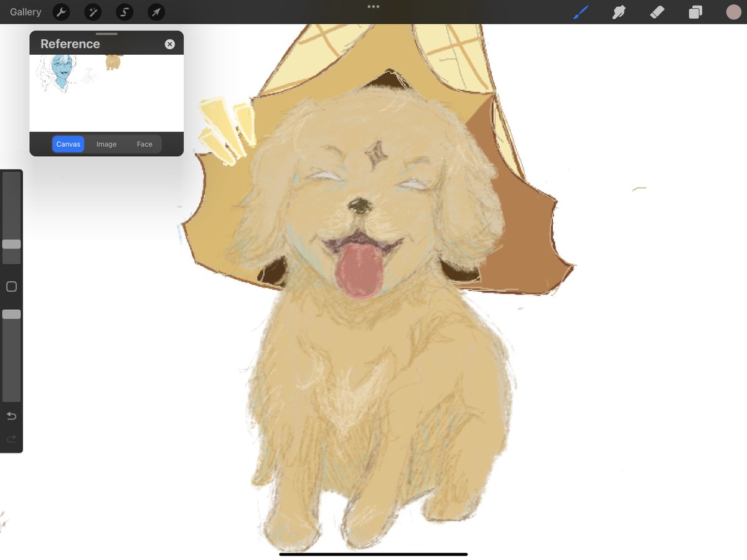Click the brush opacity slider handle
This screenshot has width=747, height=560.
tap(11, 314)
